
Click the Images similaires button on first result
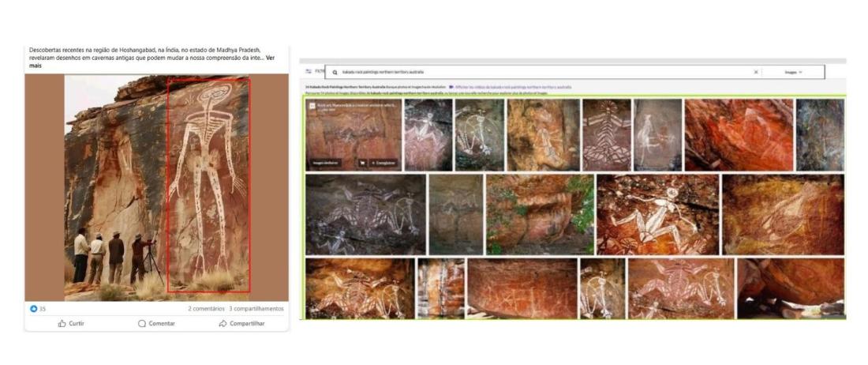click(325, 164)
